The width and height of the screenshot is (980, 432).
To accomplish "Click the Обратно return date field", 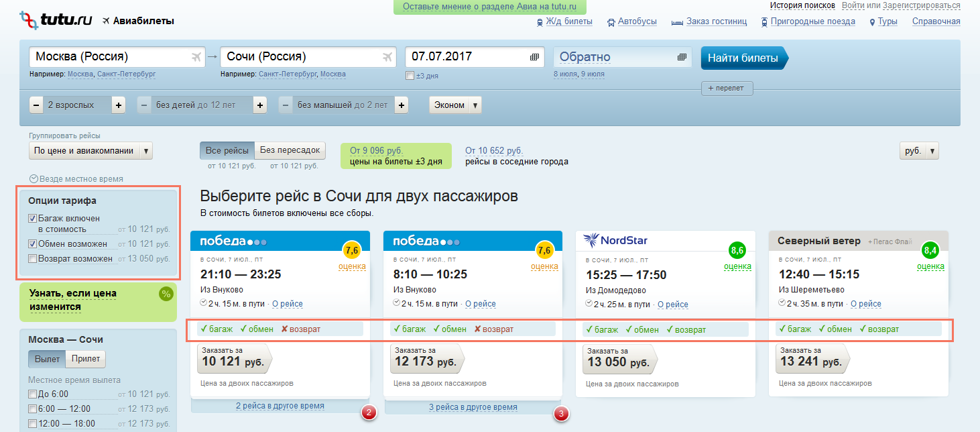I will point(623,57).
